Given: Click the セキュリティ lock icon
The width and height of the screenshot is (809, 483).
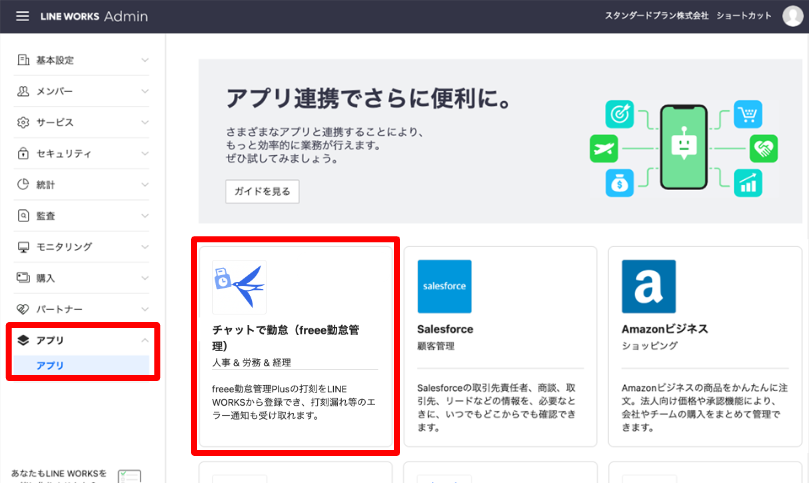Looking at the screenshot, I should coord(23,153).
